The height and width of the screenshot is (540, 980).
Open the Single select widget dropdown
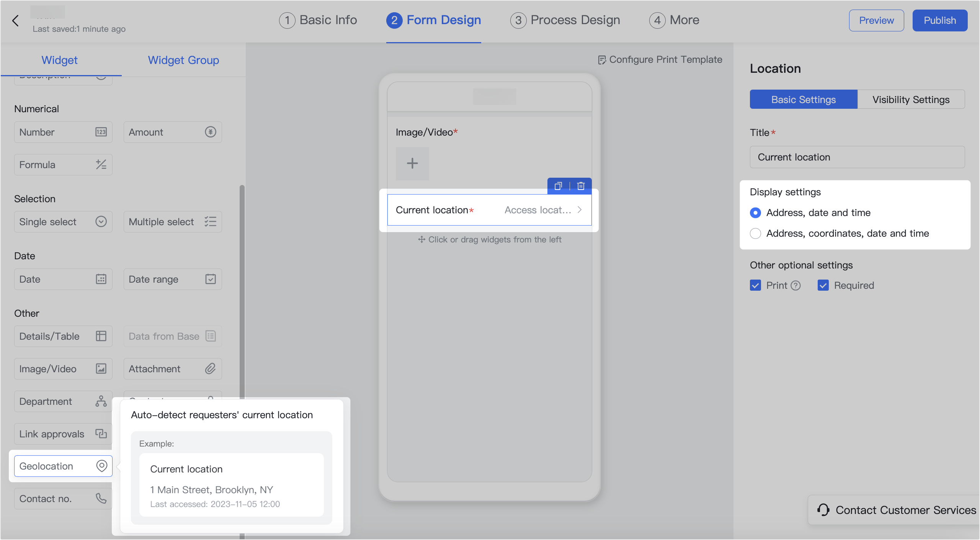click(101, 221)
